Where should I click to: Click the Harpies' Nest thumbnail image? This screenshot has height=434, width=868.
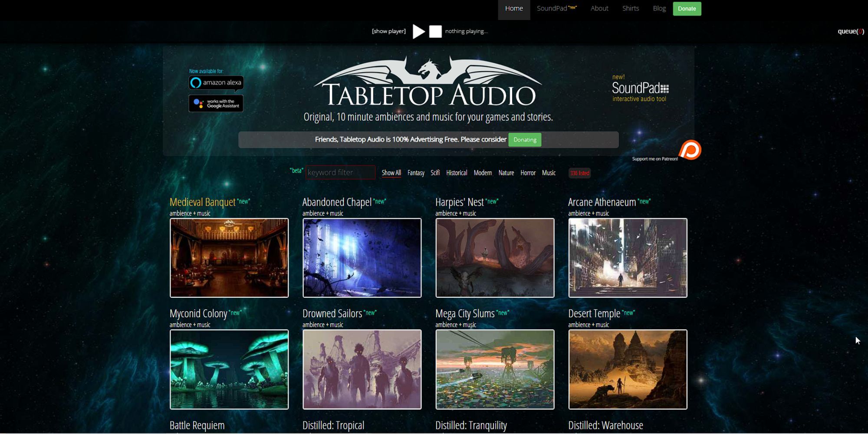coord(495,258)
